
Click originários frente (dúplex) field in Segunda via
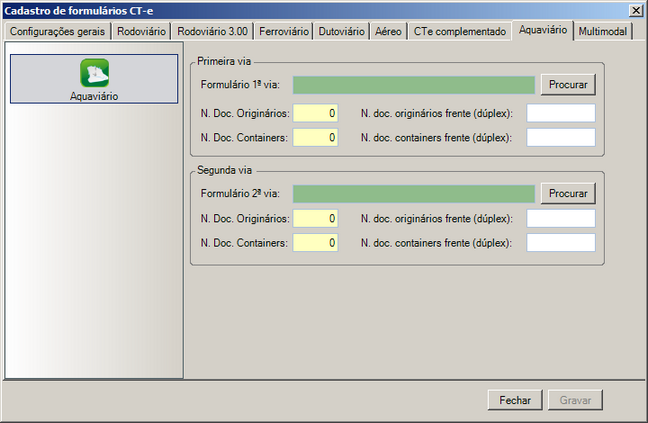[561, 219]
